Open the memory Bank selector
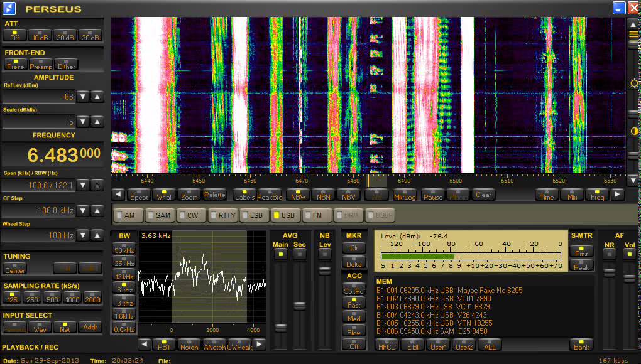The width and height of the screenshot is (641, 364). (581, 345)
